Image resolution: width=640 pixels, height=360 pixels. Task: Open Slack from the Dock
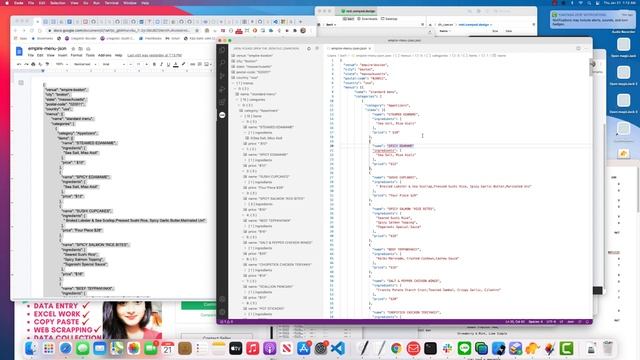click(447, 348)
